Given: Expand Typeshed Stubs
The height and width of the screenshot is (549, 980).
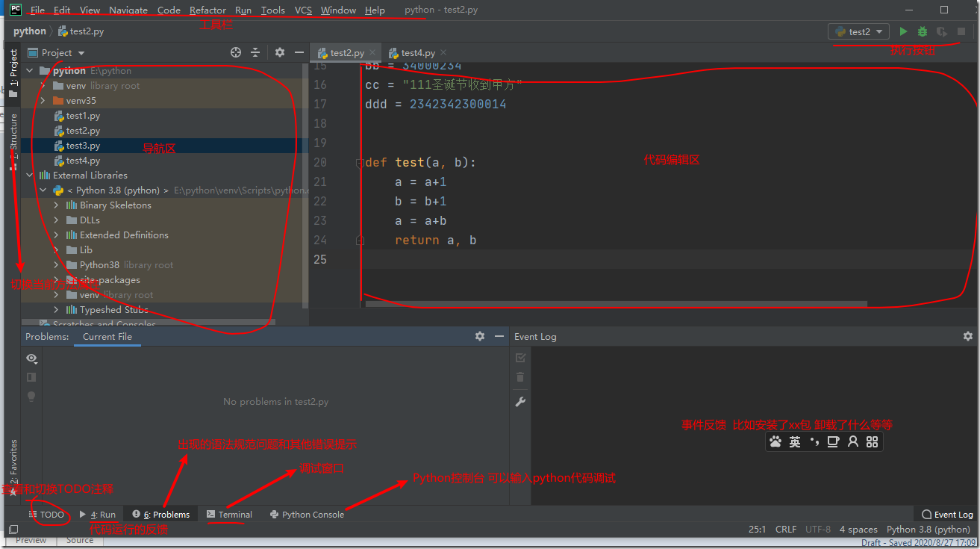Looking at the screenshot, I should pyautogui.click(x=57, y=310).
